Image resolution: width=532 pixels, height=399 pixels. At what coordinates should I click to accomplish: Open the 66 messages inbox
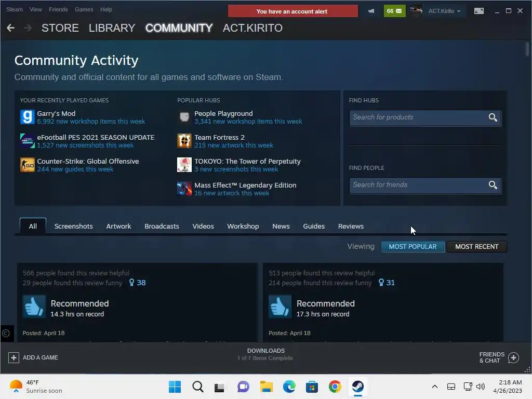(x=394, y=11)
